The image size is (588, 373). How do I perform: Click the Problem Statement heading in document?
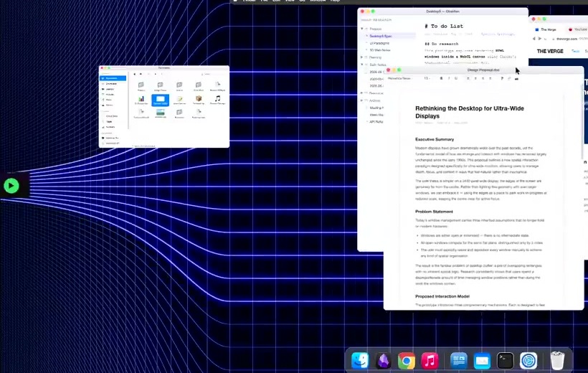[434, 212]
